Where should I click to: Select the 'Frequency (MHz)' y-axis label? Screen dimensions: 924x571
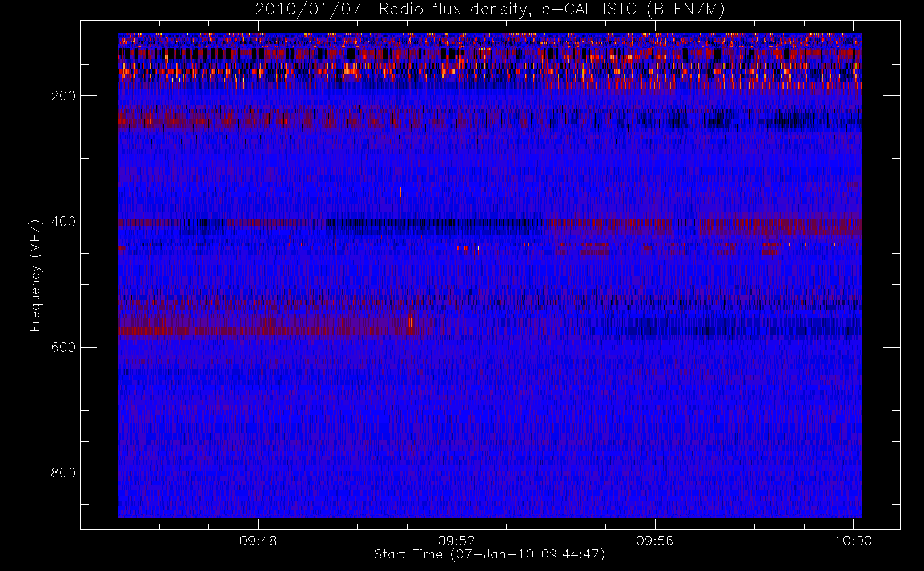pos(35,275)
